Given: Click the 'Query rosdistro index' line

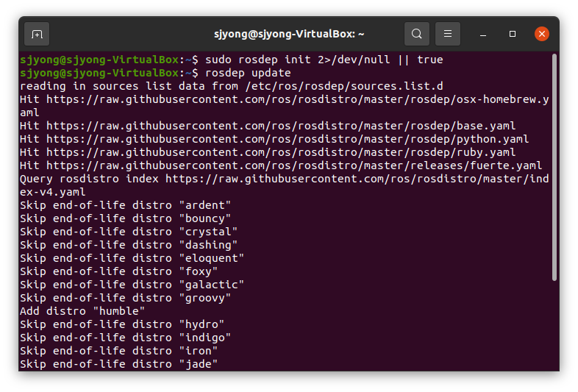Looking at the screenshot, I should tap(284, 179).
